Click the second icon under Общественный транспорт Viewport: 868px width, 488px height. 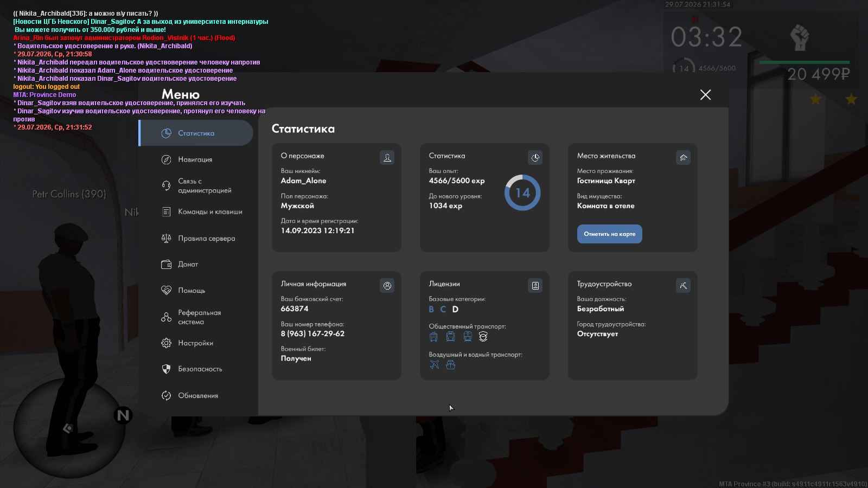[x=450, y=337]
